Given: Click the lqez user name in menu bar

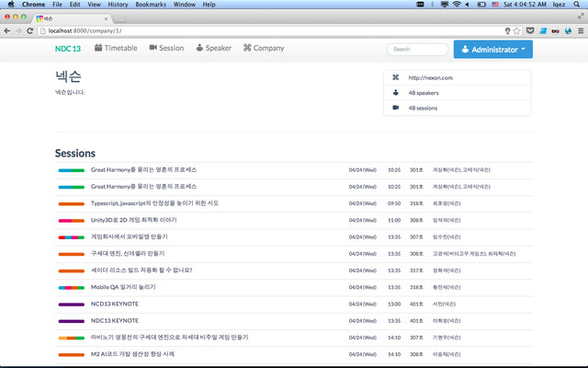Looking at the screenshot, I should click(x=559, y=5).
